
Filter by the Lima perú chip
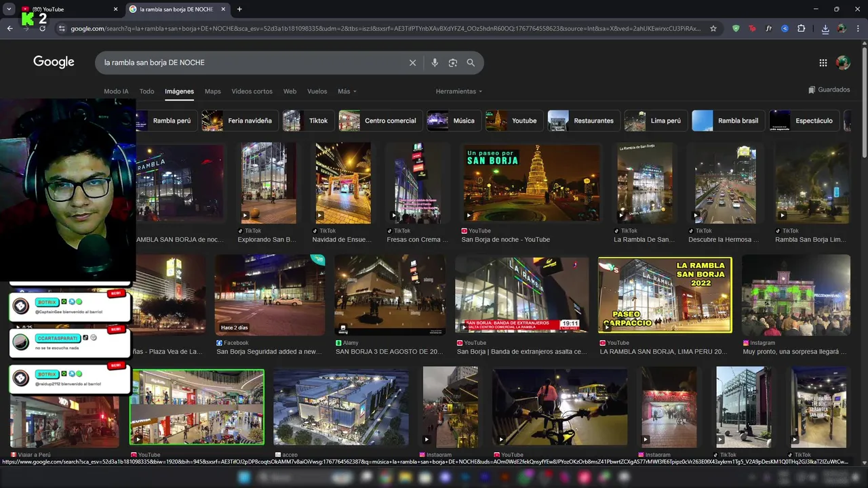coord(656,121)
